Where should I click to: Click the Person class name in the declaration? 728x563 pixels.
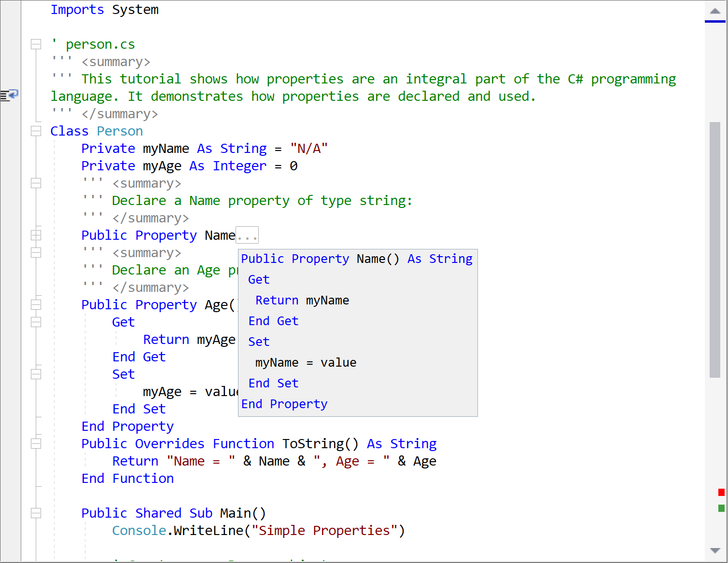[x=120, y=131]
